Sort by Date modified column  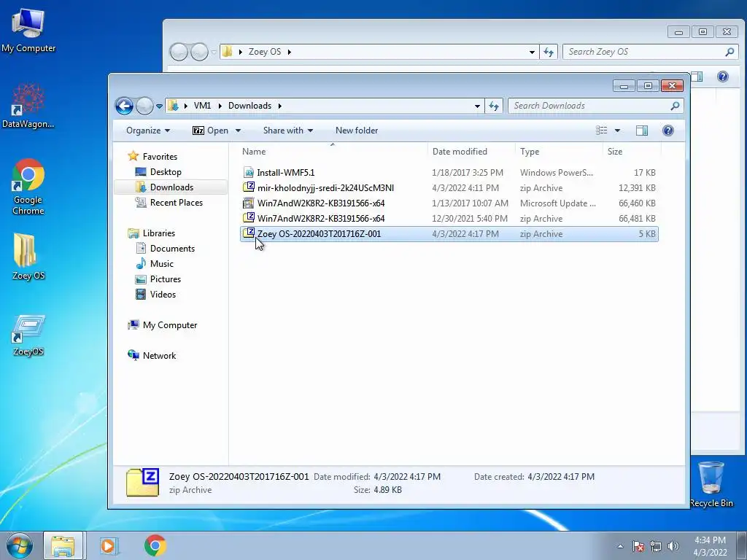tap(471, 152)
